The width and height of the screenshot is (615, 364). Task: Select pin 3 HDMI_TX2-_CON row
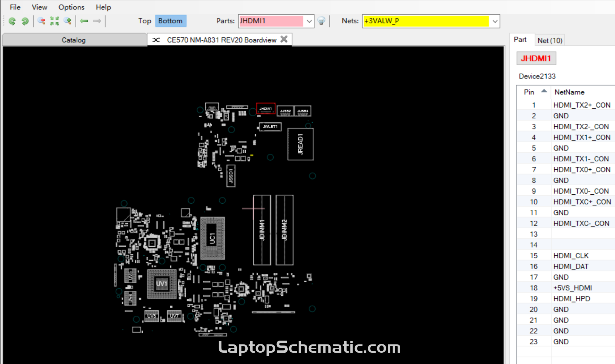click(566, 126)
